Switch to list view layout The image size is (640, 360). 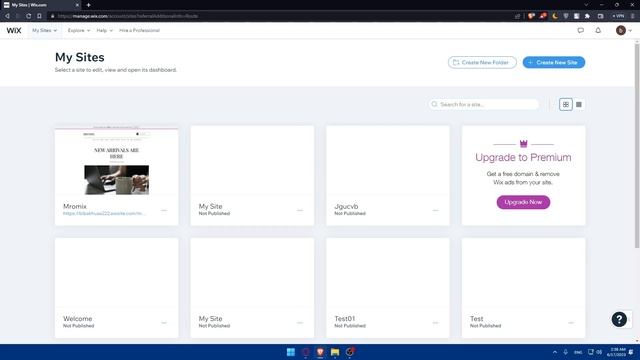(579, 104)
